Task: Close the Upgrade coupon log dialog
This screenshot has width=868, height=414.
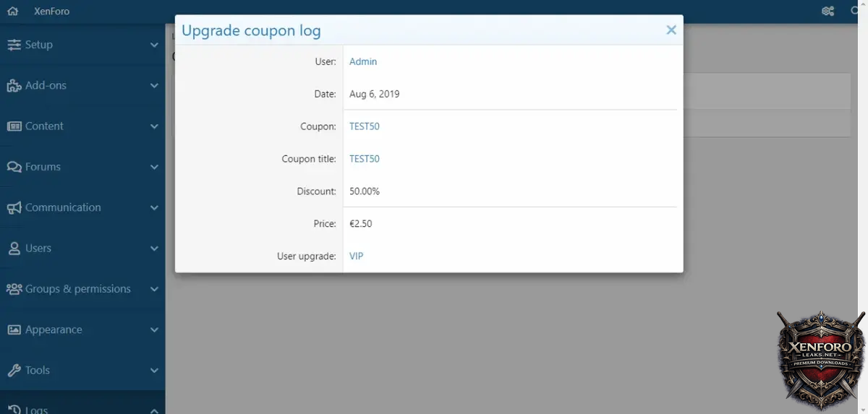Action: [x=671, y=30]
